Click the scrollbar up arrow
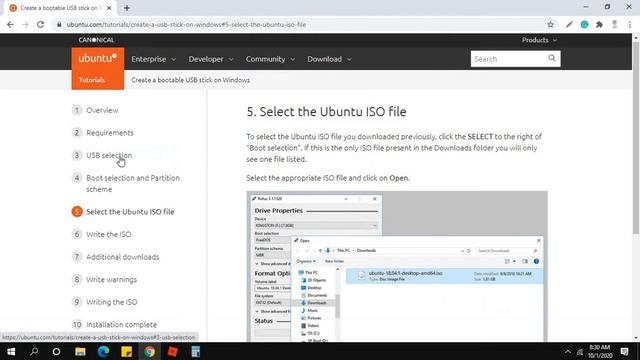Viewport: 640px width, 360px height. [x=636, y=38]
